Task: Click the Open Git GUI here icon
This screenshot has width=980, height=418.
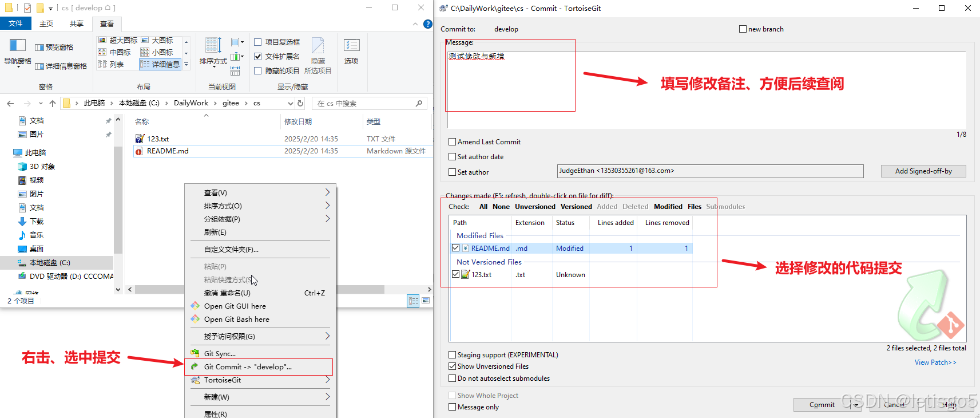Action: click(195, 306)
